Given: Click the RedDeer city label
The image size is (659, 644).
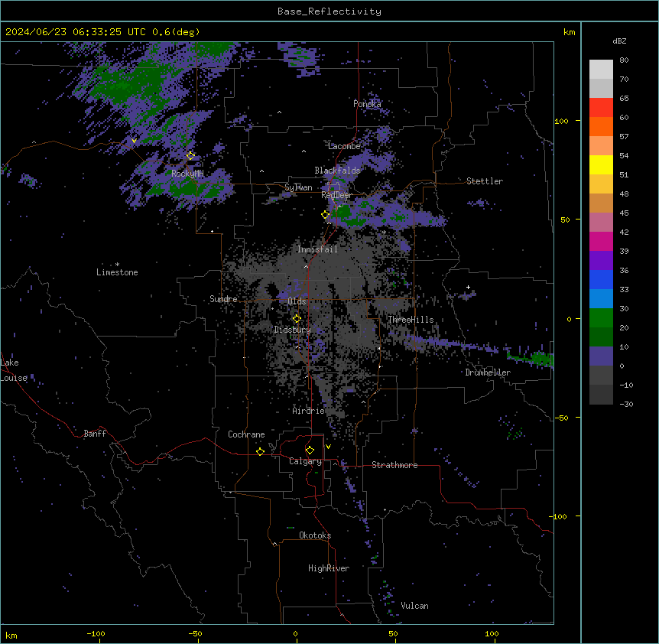Looking at the screenshot, I should pos(337,196).
